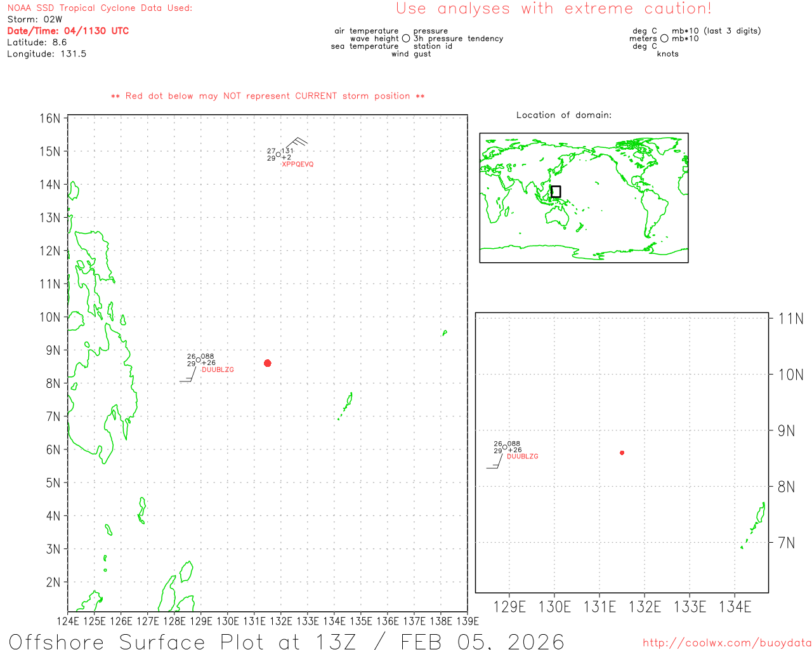The width and height of the screenshot is (812, 650).
Task: Click the +26 pressure tendency on main map
Action: coord(209,363)
